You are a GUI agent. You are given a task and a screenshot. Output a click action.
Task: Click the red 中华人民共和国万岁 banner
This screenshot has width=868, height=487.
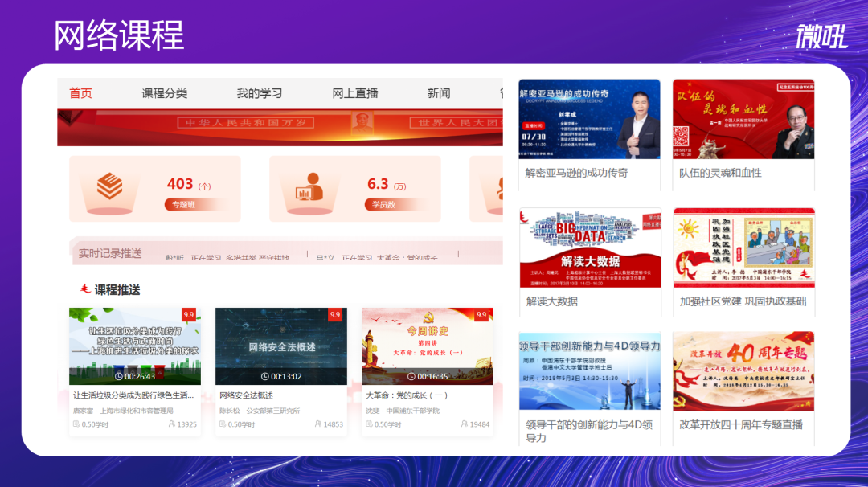coord(280,127)
